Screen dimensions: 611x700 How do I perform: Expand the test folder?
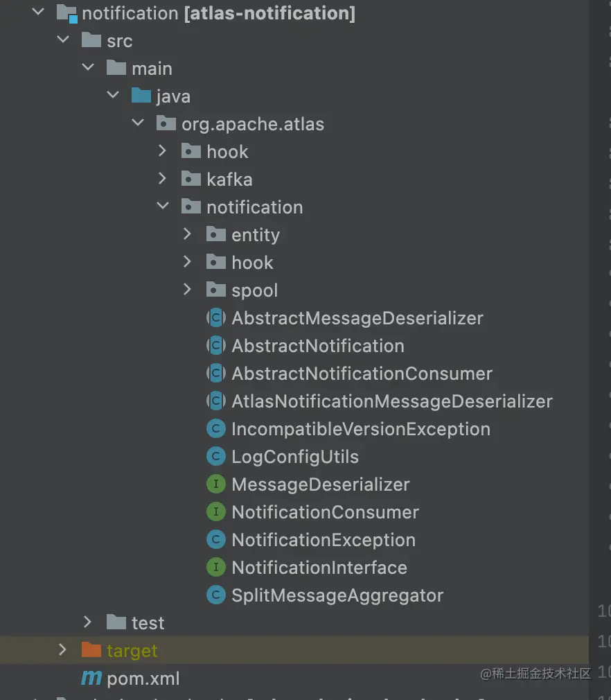[87, 622]
